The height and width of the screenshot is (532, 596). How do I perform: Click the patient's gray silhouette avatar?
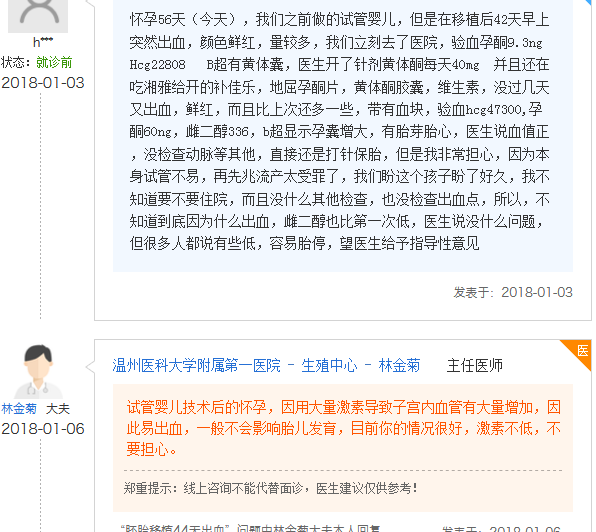coord(38,15)
